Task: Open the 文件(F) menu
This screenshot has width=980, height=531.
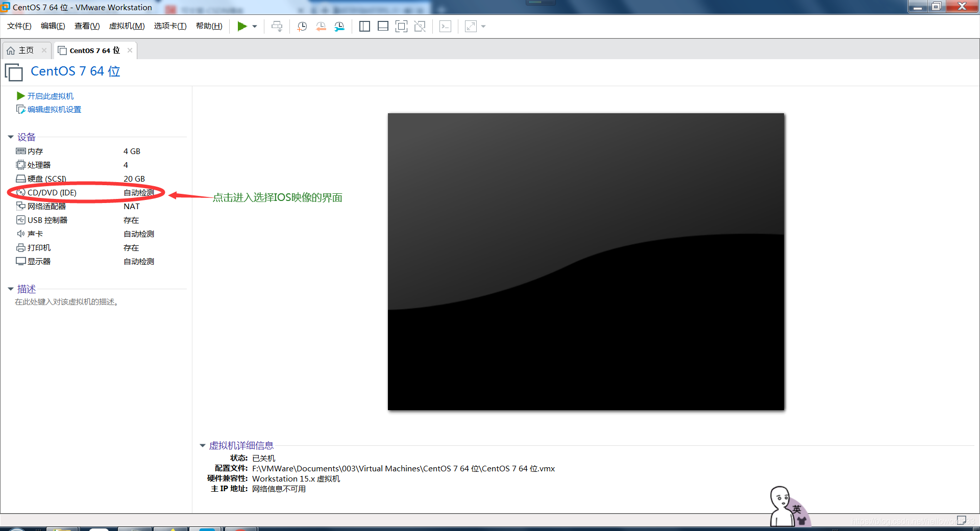Action: pos(19,26)
